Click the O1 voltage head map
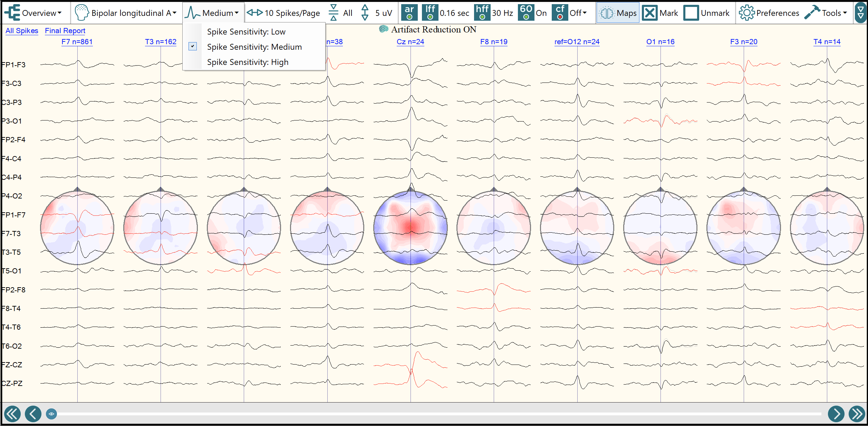 click(x=660, y=227)
